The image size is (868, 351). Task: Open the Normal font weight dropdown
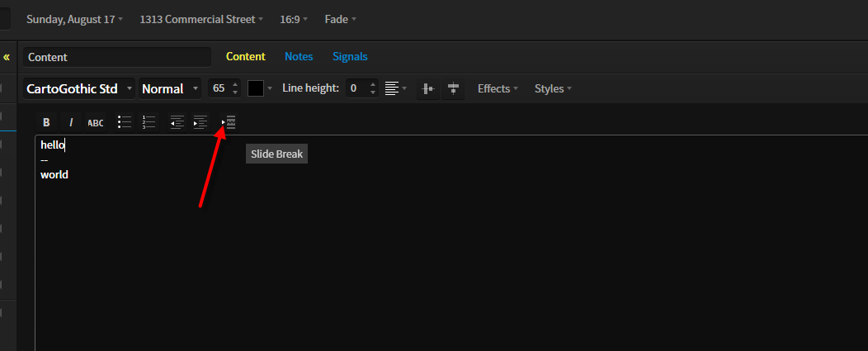pyautogui.click(x=170, y=88)
